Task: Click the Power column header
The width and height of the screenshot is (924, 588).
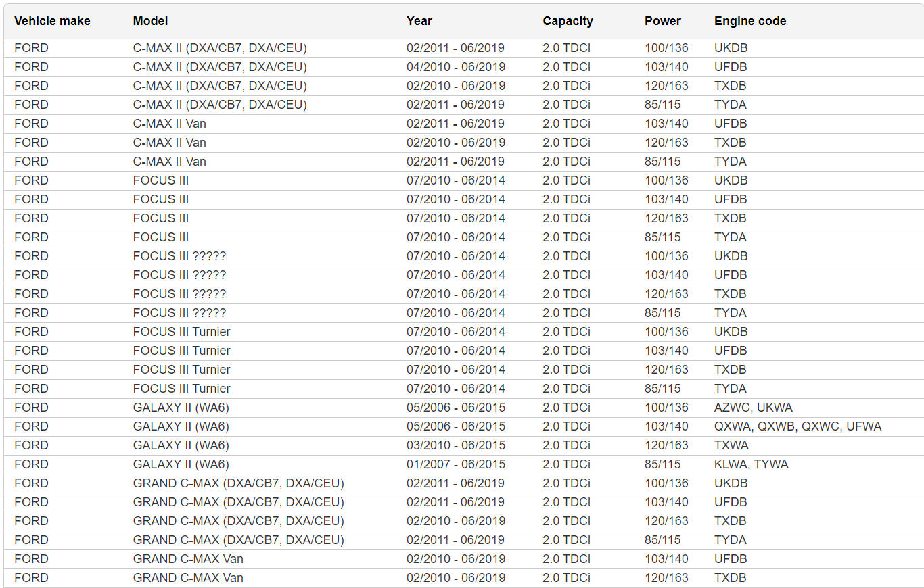Action: [x=662, y=21]
